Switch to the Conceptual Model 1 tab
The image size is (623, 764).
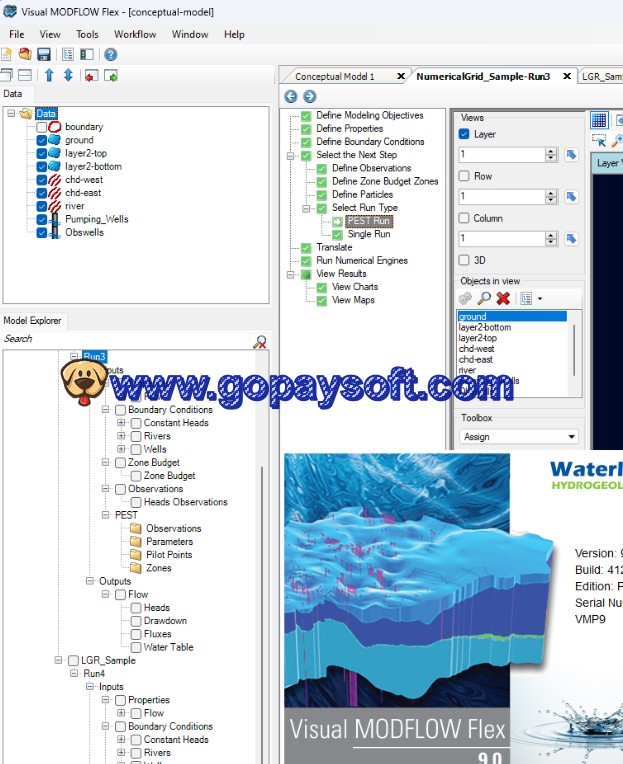click(x=335, y=76)
